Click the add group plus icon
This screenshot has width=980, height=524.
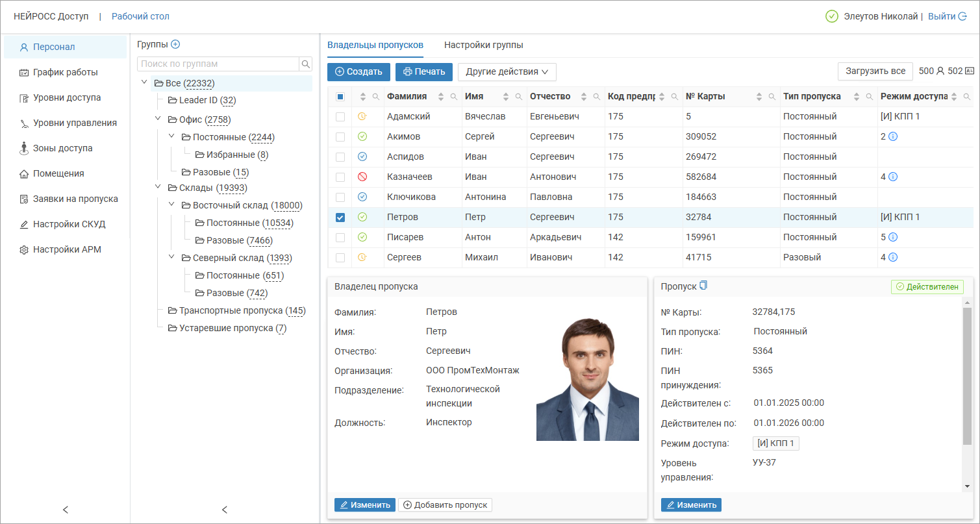tap(175, 44)
